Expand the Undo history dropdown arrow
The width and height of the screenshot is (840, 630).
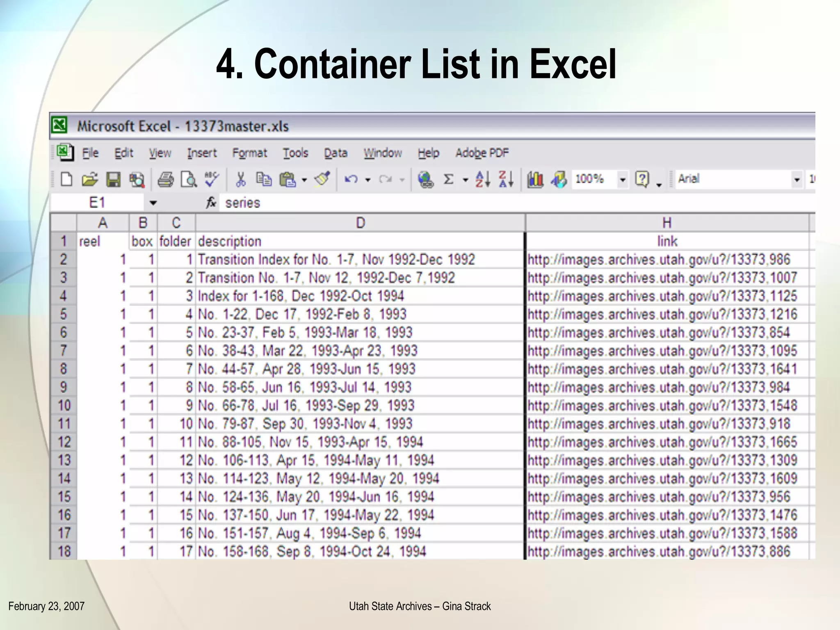pos(368,180)
